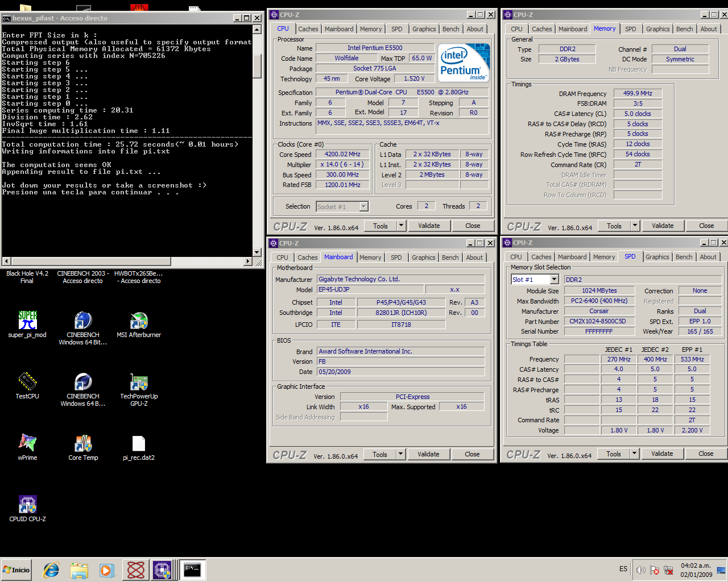
Task: Open Graphics tab in the Memory-tab window
Action: [657, 29]
